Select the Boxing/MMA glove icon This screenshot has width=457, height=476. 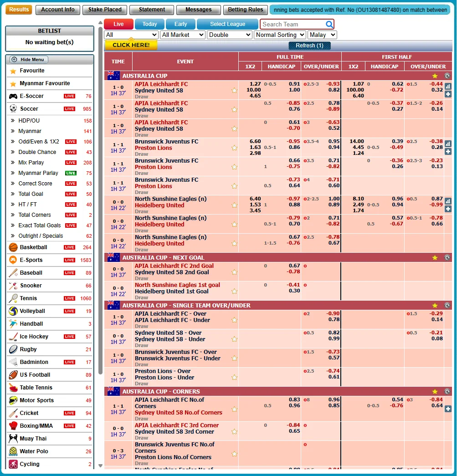(x=13, y=426)
